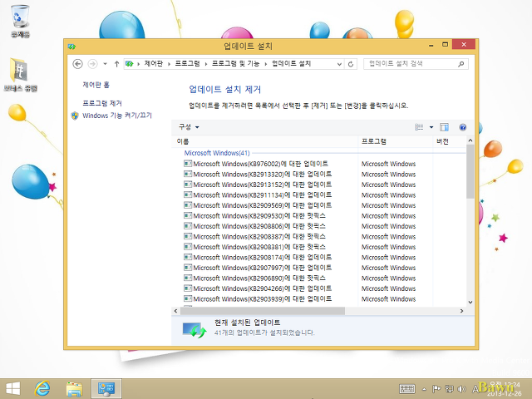The image size is (532, 399).
Task: Click the search magnifier icon
Action: point(461,64)
